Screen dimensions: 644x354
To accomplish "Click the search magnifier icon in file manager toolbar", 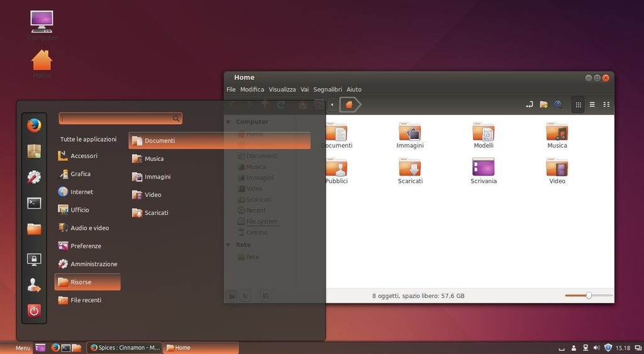I will coord(558,104).
